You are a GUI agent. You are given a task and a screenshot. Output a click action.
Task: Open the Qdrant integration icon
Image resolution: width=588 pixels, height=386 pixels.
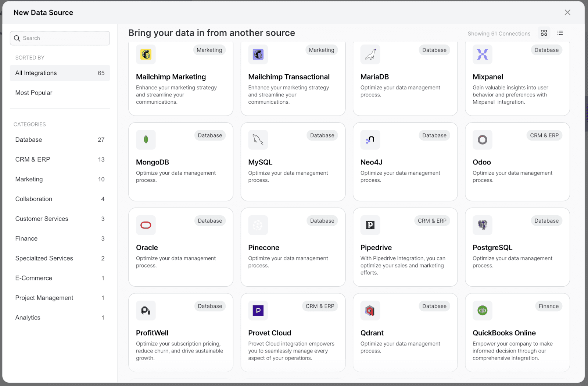click(x=370, y=311)
